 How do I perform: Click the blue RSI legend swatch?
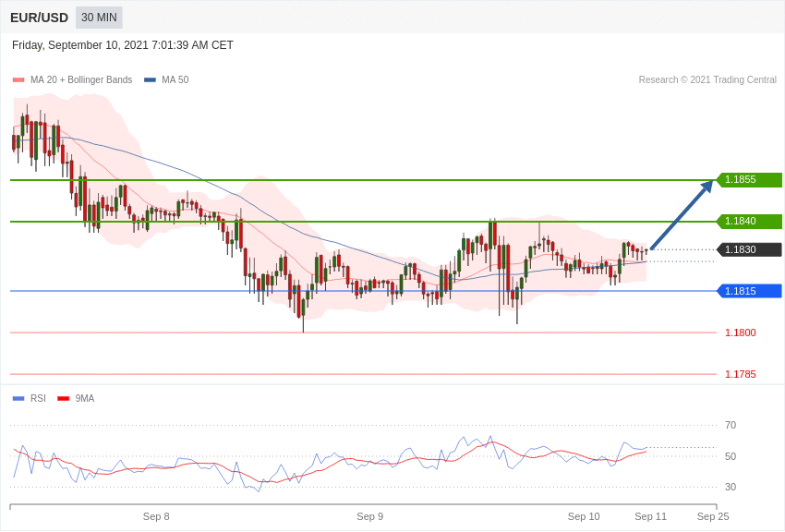coord(18,399)
